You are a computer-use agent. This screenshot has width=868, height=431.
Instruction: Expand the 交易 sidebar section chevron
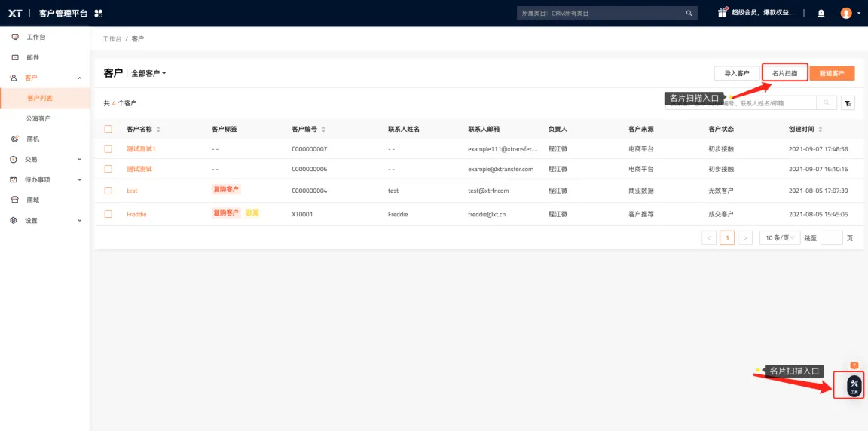click(x=79, y=159)
